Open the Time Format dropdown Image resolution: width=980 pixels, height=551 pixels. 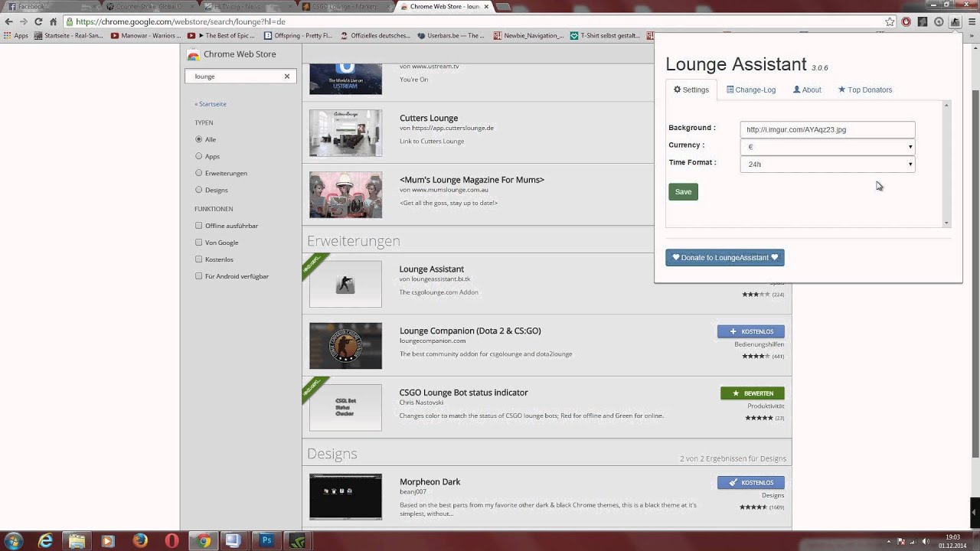click(x=828, y=164)
